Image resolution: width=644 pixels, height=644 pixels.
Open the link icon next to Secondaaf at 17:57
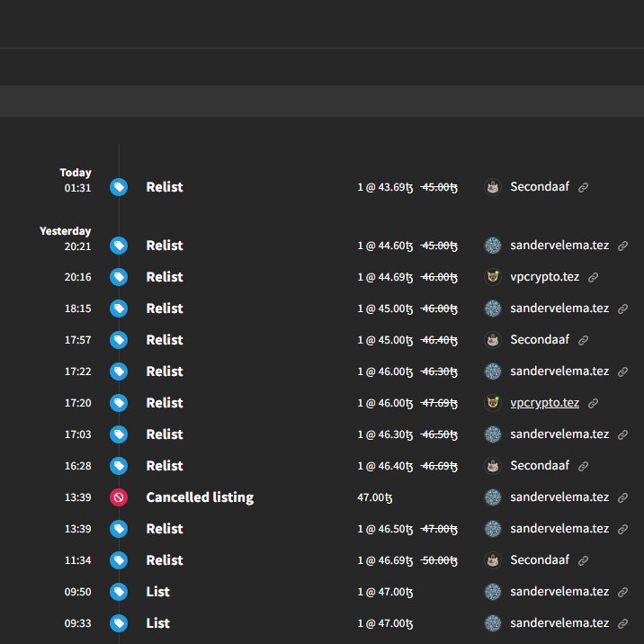[x=583, y=341]
